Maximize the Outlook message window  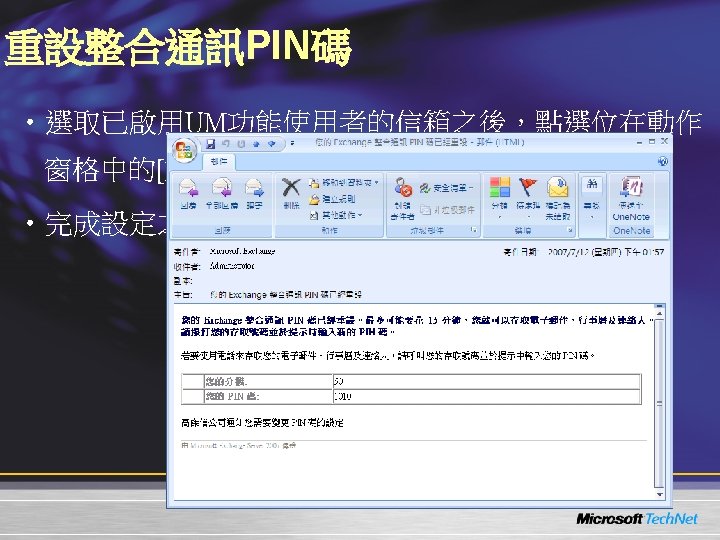tap(652, 142)
